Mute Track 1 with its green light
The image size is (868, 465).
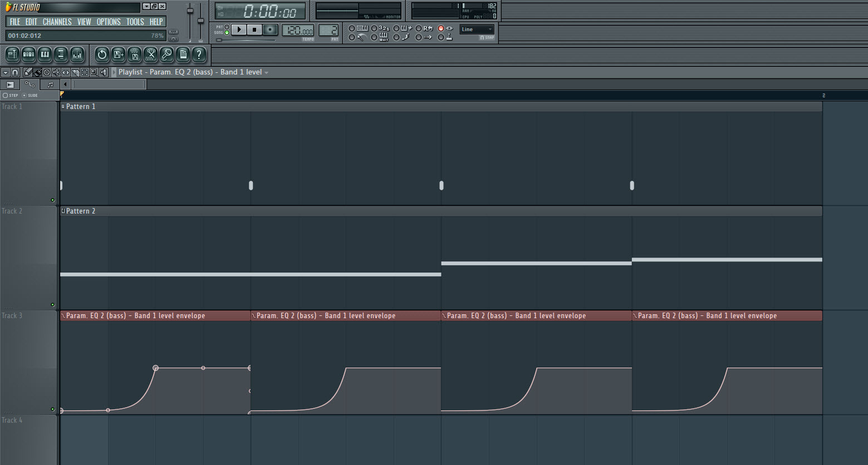click(53, 200)
